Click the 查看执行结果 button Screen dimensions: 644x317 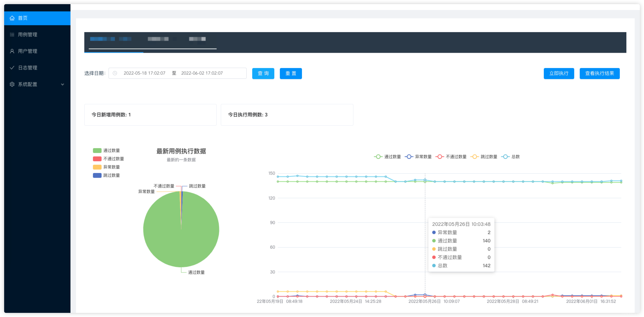click(x=599, y=73)
